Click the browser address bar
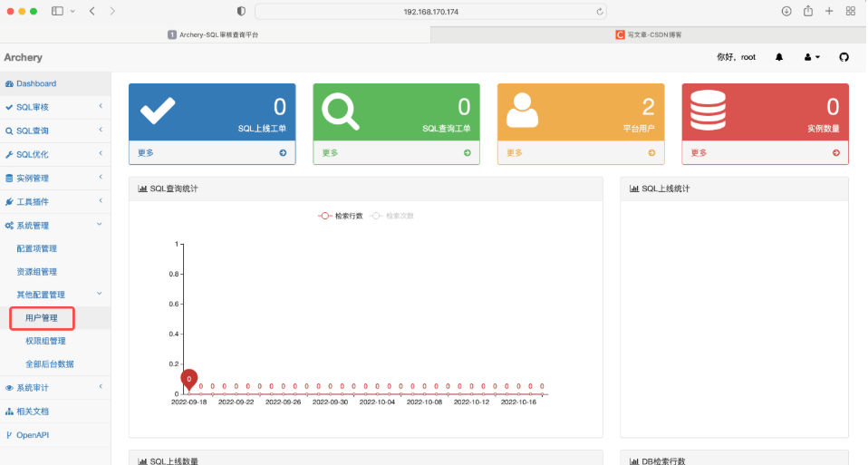 coord(430,12)
